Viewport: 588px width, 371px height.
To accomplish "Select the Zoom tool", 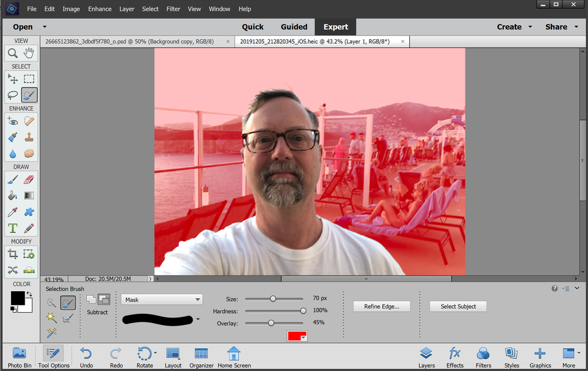I will pyautogui.click(x=13, y=53).
